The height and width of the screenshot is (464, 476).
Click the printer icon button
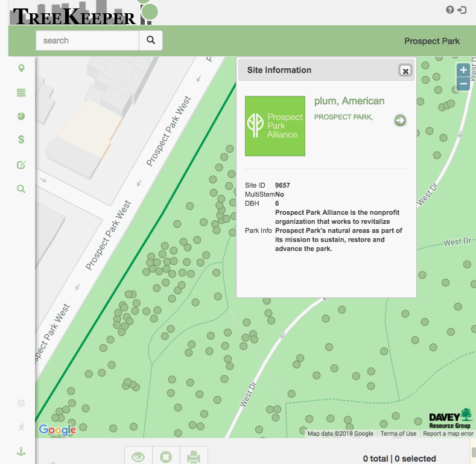[194, 457]
